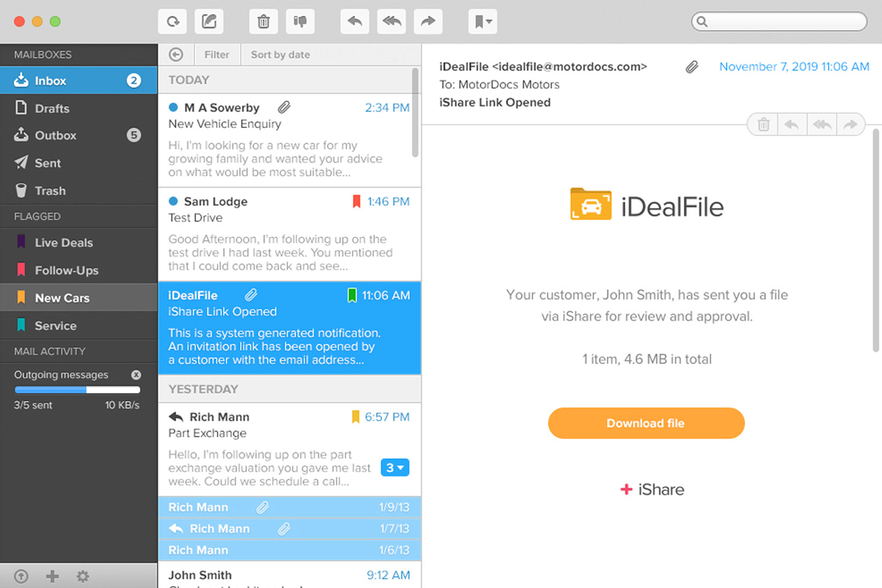882x588 pixels.
Task: Click the attachment paperclip on M A Sowerby email
Action: (284, 108)
